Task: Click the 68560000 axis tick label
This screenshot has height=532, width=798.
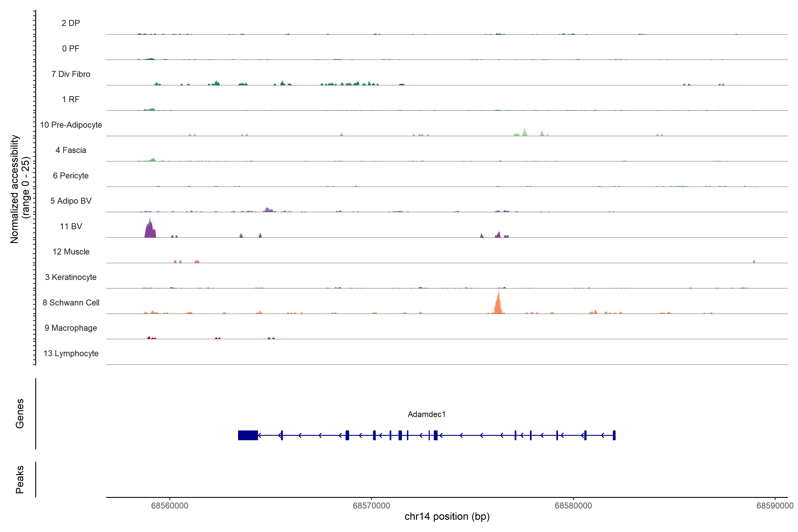Action: click(x=170, y=506)
